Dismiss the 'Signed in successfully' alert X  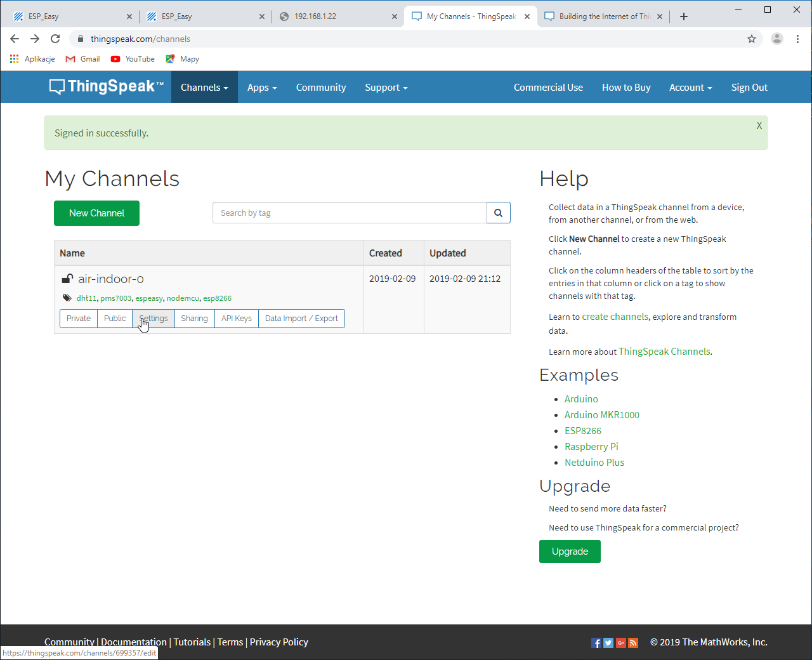[x=759, y=126]
